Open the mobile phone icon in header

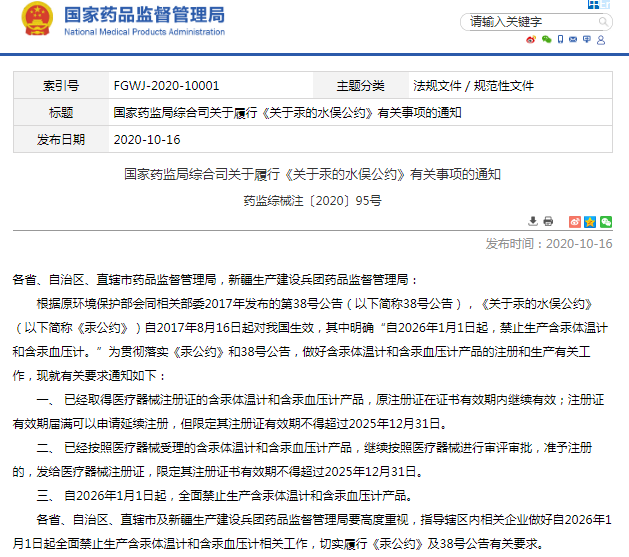coord(560,39)
